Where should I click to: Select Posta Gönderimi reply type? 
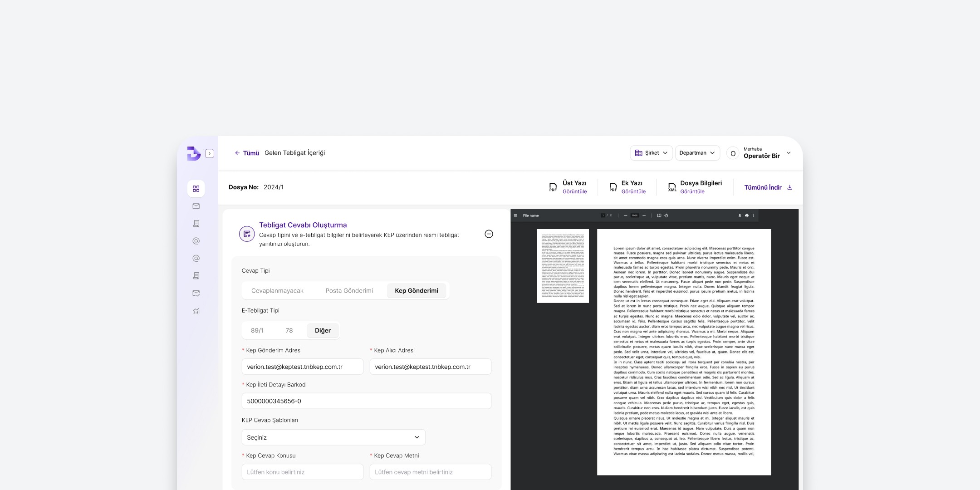click(x=349, y=291)
